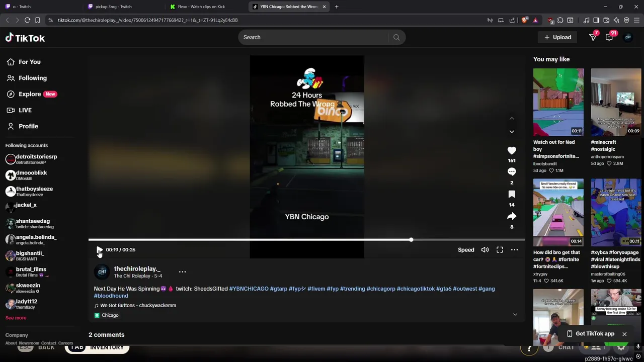The image size is (644, 362).
Task: Open profile avatar menu in header
Action: (x=628, y=37)
